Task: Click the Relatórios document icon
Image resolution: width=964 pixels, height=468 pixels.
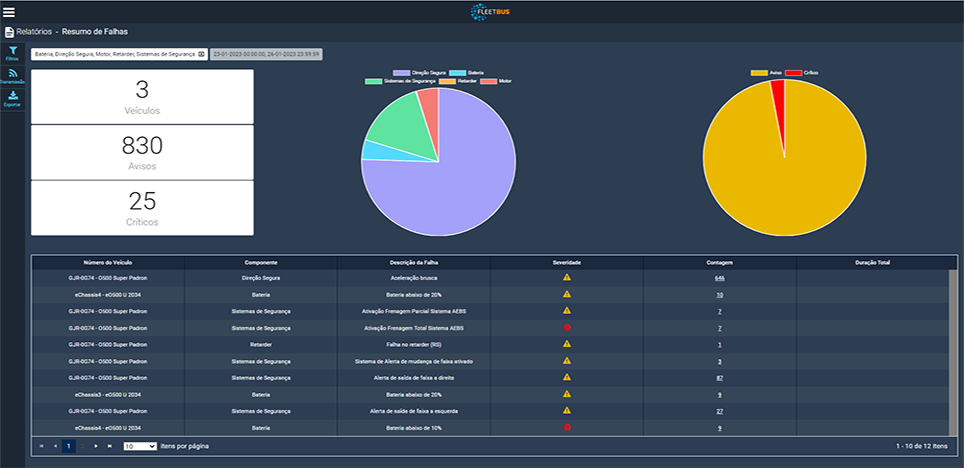Action: point(9,32)
